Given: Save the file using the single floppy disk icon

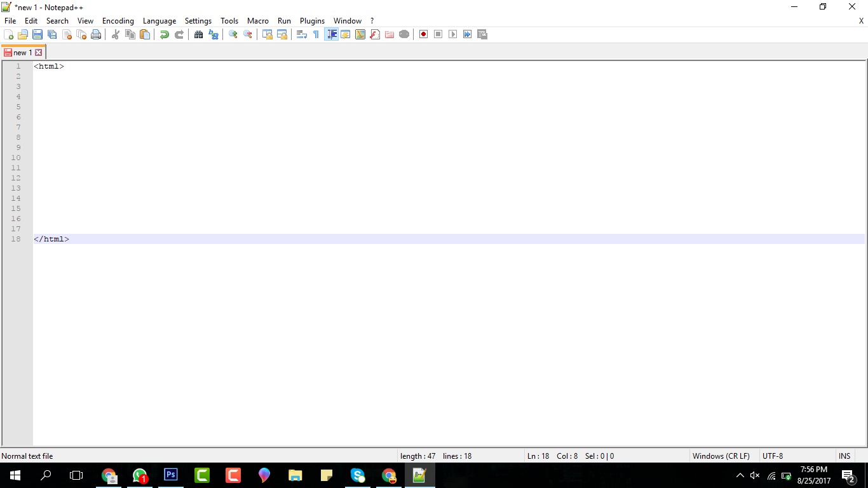Looking at the screenshot, I should 37,34.
